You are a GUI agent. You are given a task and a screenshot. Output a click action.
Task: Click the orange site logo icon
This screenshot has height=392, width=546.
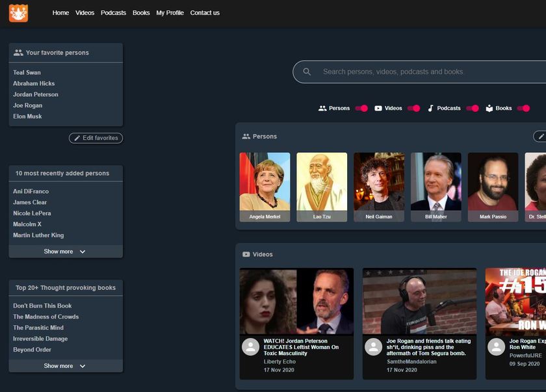pos(18,13)
